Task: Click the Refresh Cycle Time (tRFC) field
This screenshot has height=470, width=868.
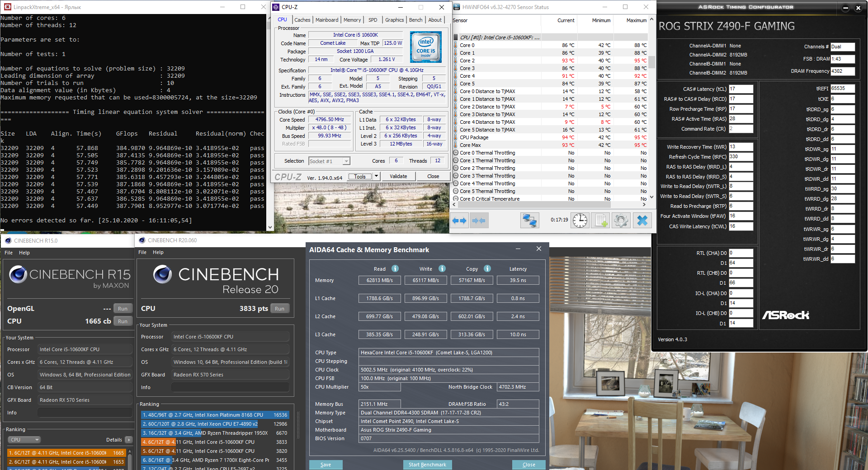Action: pos(741,157)
